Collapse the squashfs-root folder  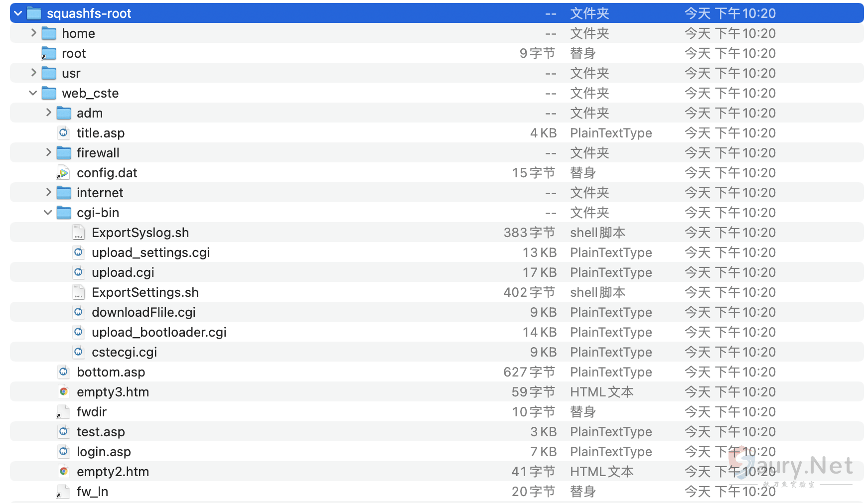(x=18, y=13)
